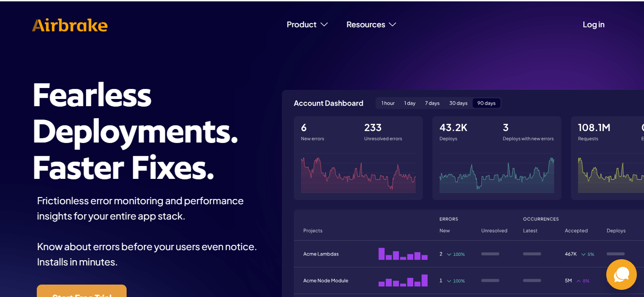Image resolution: width=644 pixels, height=297 pixels.
Task: Click the Accepted column header
Action: (576, 231)
